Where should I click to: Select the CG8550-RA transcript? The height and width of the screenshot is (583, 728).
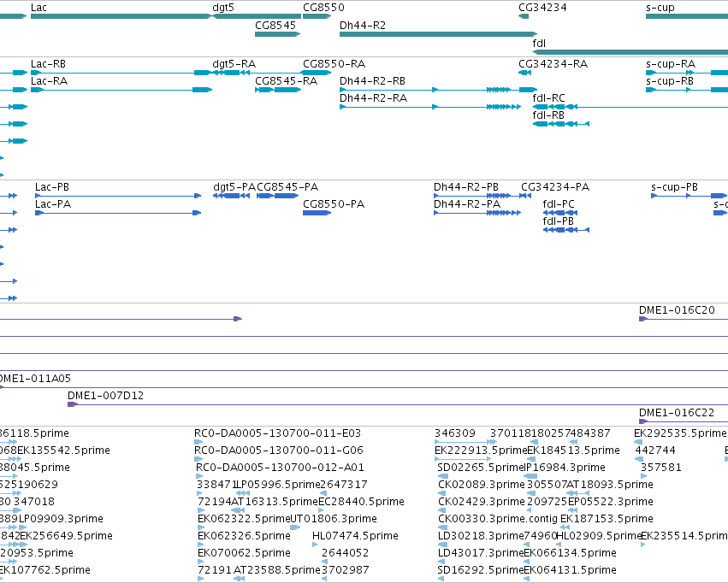[x=317, y=73]
